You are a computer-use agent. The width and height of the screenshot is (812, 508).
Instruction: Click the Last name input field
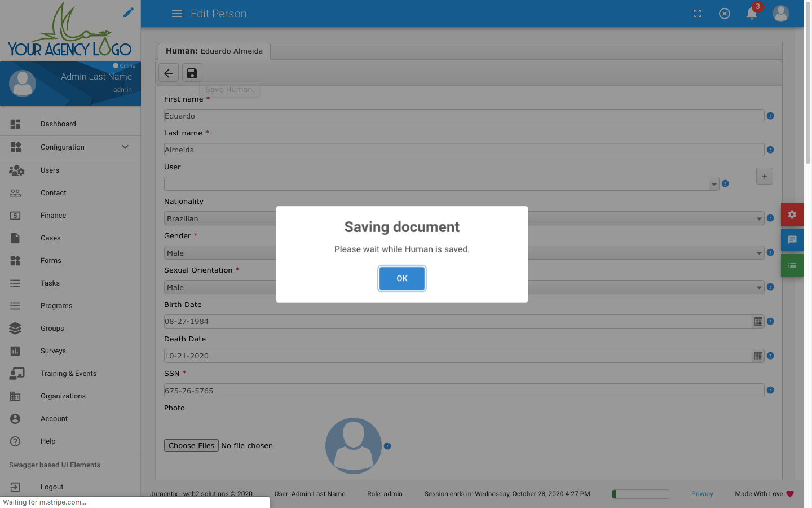coord(464,150)
